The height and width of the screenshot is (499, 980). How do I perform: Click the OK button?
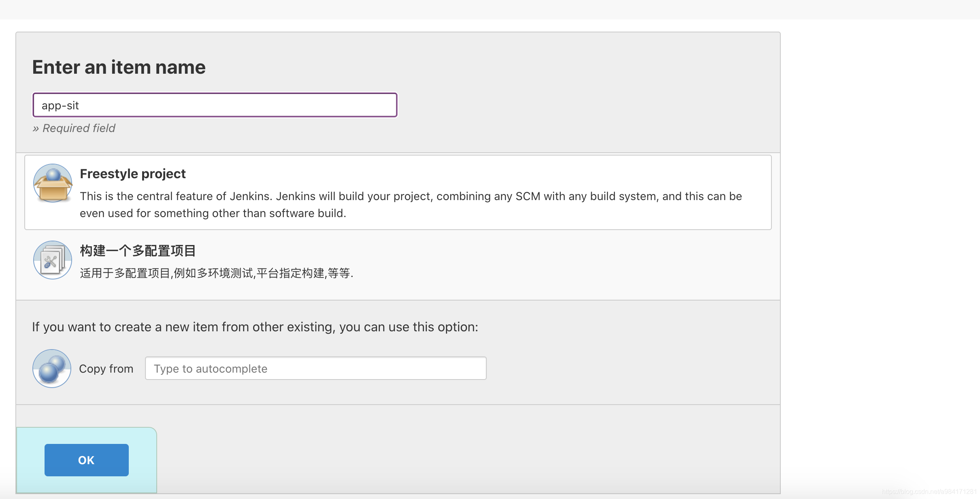(87, 460)
